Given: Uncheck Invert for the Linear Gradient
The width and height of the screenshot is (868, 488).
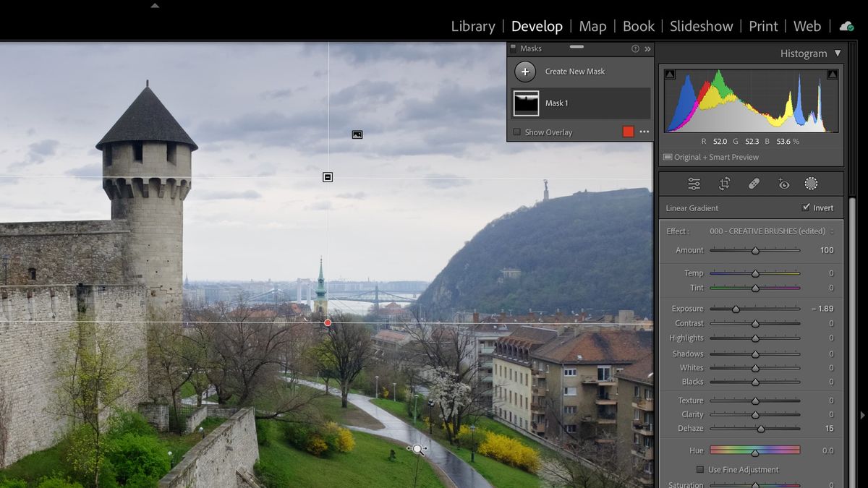Looking at the screenshot, I should [806, 207].
